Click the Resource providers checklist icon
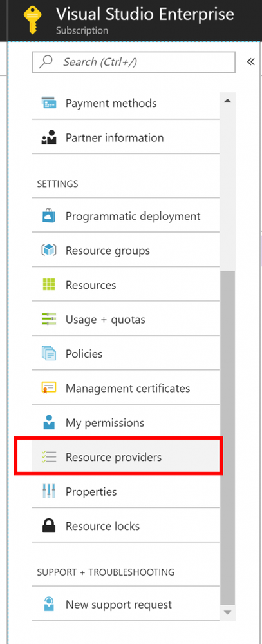Viewport: 262px width, 644px height. point(49,457)
